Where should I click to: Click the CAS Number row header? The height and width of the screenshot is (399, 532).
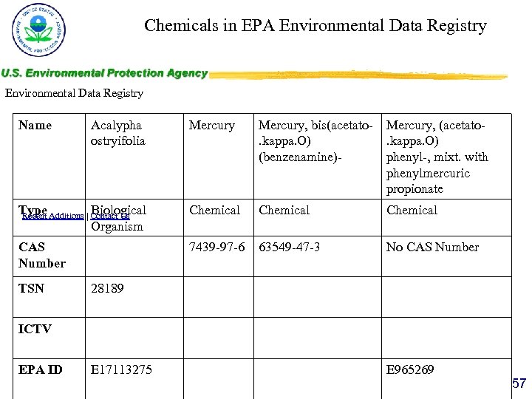click(x=42, y=255)
